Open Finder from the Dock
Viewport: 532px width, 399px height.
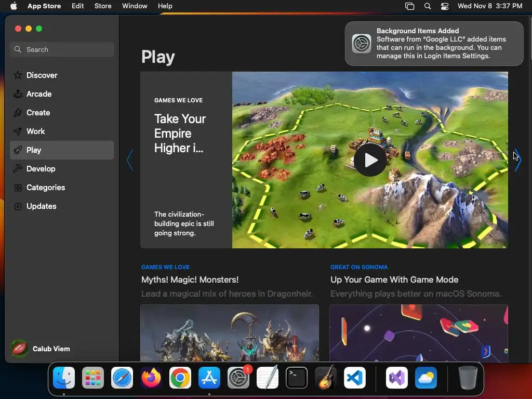(64, 378)
